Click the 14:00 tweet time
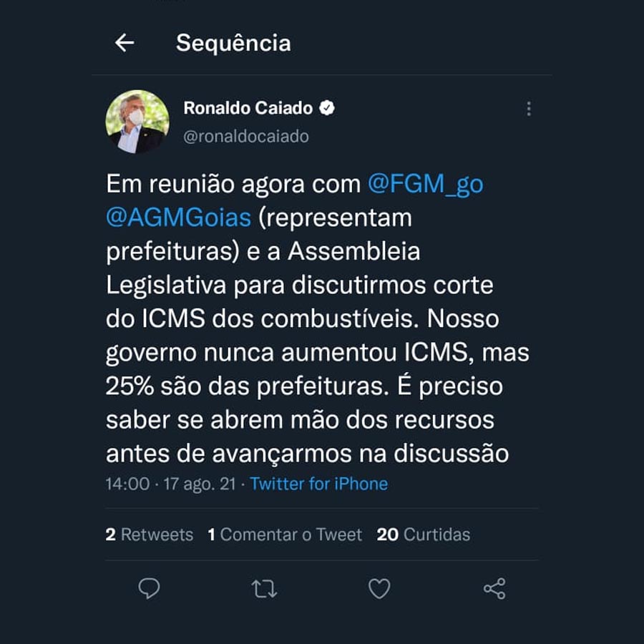Viewport: 644px width, 644px height. click(x=127, y=484)
